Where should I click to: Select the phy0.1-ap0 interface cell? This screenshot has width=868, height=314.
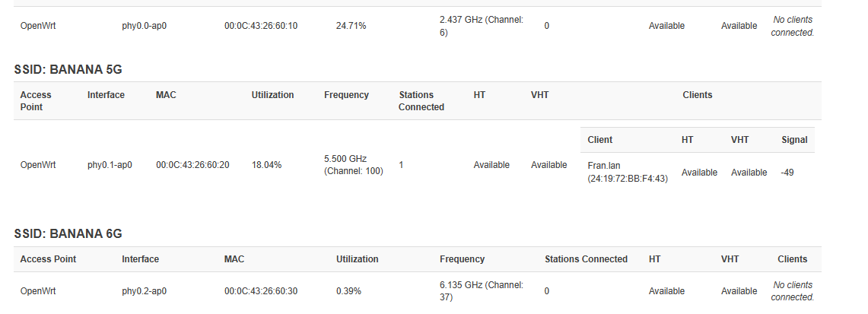click(110, 165)
